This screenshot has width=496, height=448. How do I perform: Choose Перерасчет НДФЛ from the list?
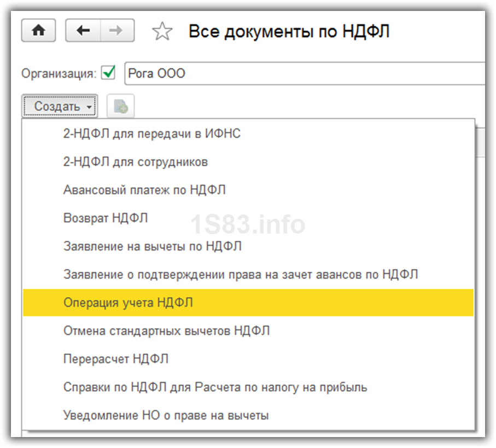116,359
